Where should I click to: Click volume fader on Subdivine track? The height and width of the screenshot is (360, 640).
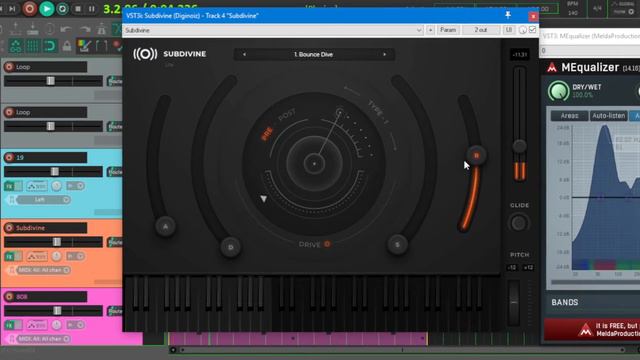57,242
